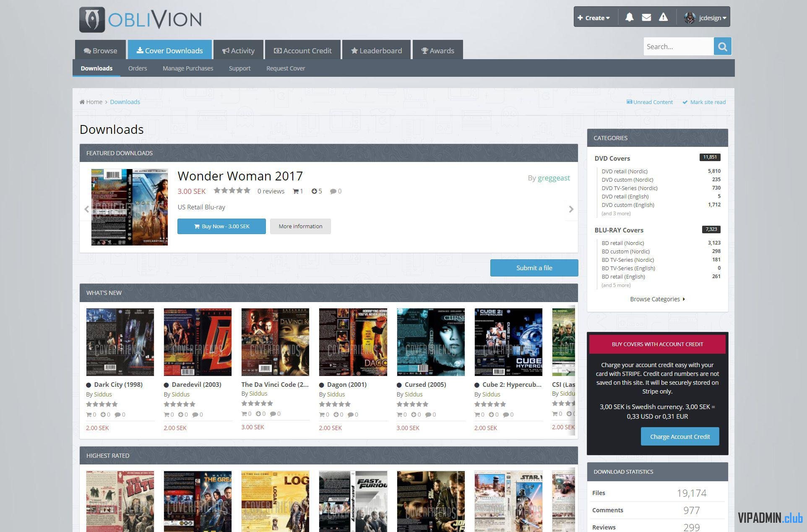The width and height of the screenshot is (807, 532).
Task: Open Request Cover submenu item
Action: 286,68
